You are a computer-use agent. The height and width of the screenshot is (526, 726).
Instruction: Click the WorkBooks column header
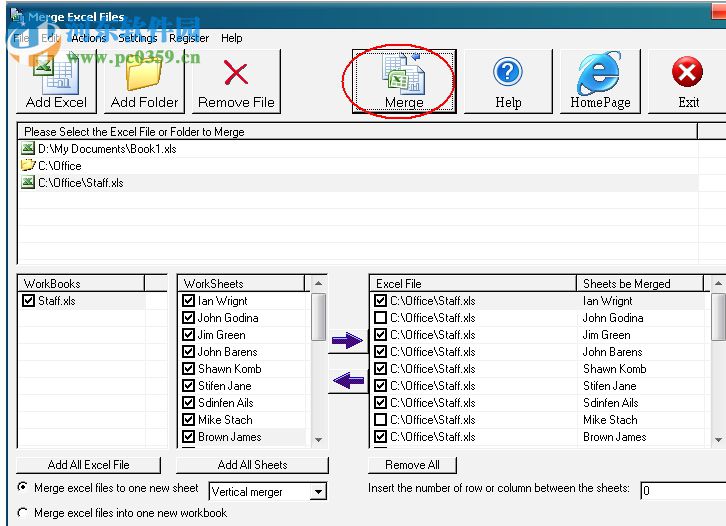[x=81, y=283]
